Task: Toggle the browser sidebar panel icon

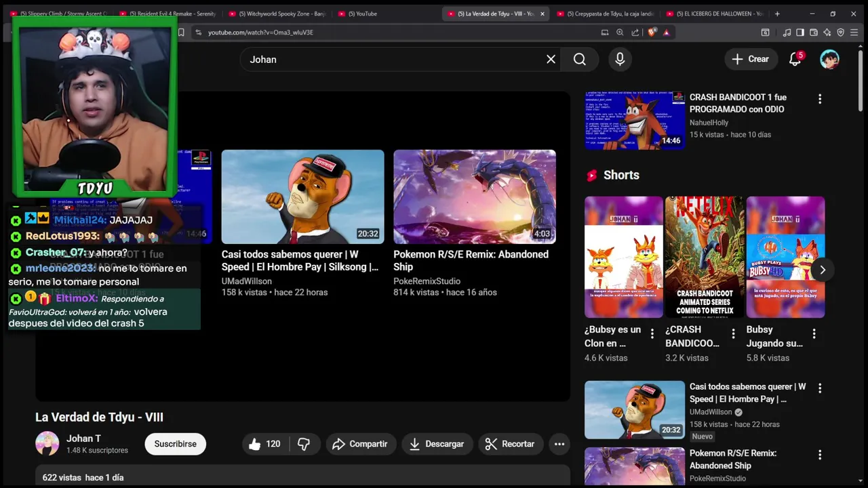Action: click(800, 32)
